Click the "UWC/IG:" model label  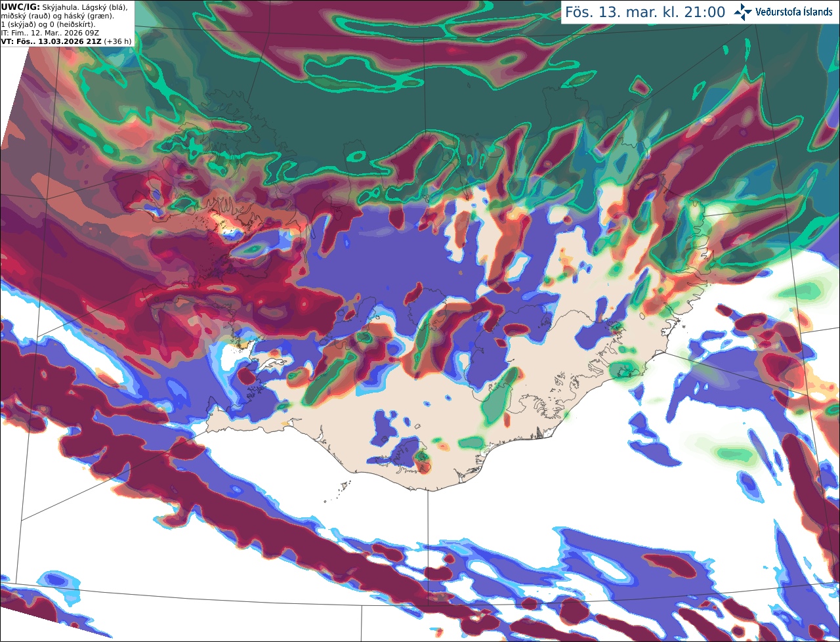point(20,7)
